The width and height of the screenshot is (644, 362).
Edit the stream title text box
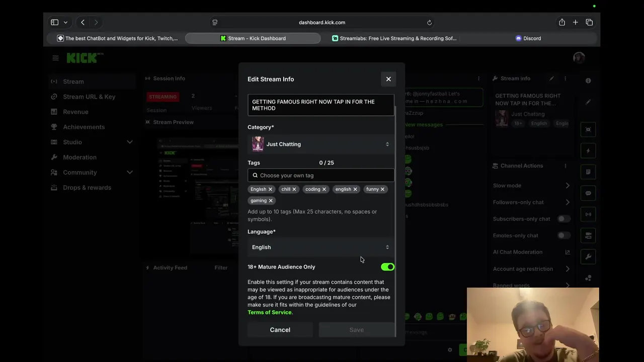pos(321,105)
